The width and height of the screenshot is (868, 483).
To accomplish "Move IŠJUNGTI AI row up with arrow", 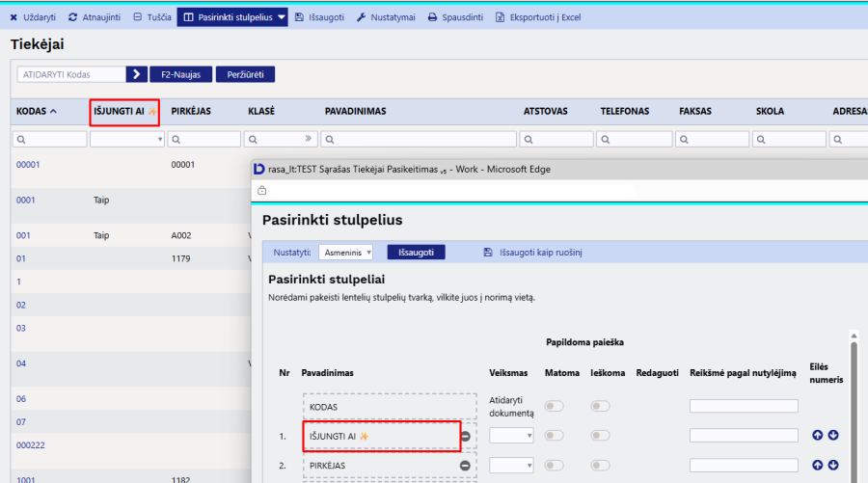I will pyautogui.click(x=818, y=436).
